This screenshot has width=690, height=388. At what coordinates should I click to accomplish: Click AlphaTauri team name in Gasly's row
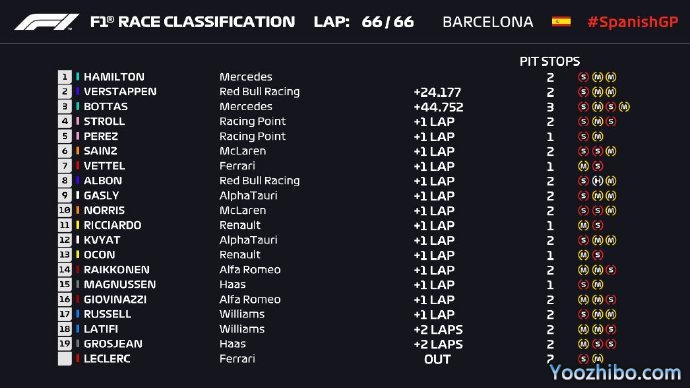248,195
